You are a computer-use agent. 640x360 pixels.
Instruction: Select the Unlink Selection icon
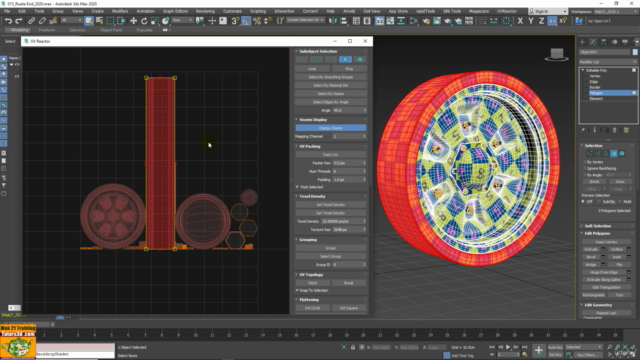42,21
